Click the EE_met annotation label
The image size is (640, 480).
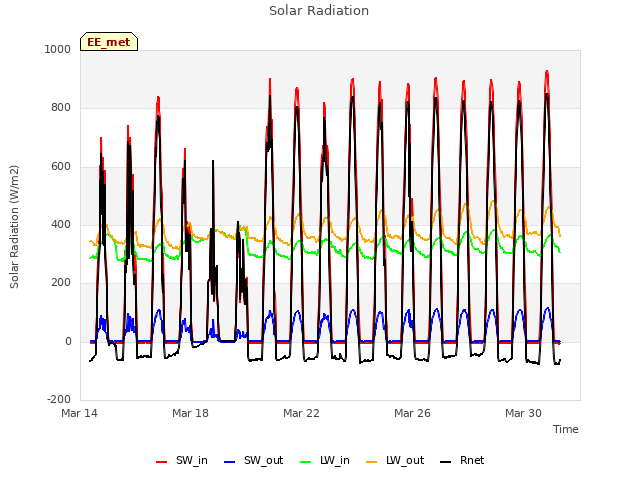tap(109, 42)
